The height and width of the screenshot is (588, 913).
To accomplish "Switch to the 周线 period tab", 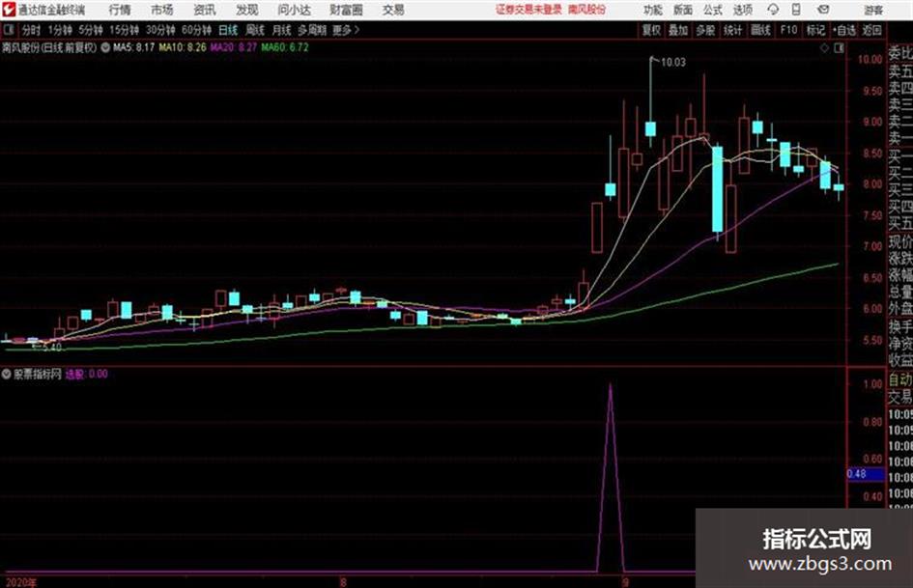I will [x=255, y=30].
